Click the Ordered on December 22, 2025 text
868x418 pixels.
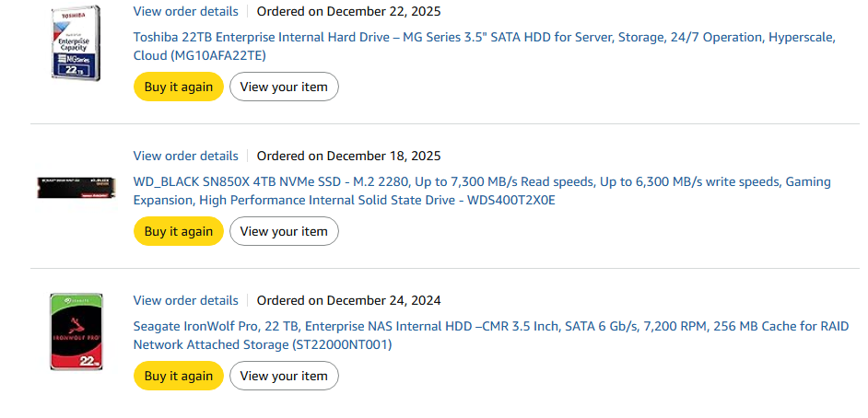(x=349, y=11)
